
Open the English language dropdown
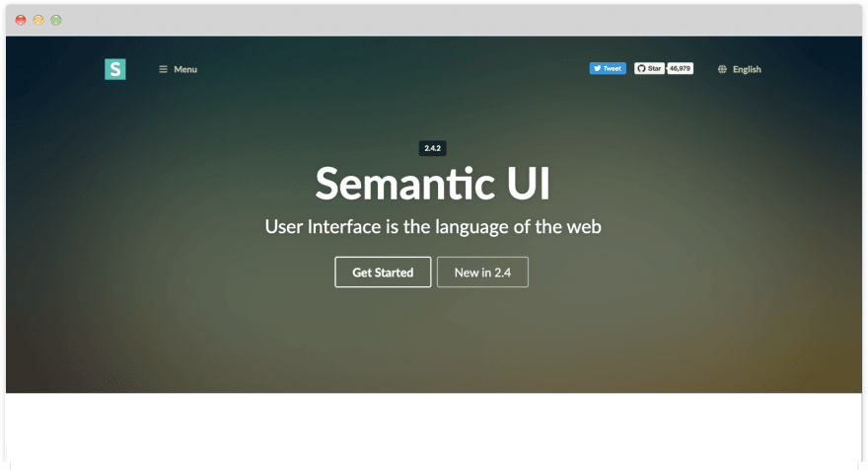740,69
